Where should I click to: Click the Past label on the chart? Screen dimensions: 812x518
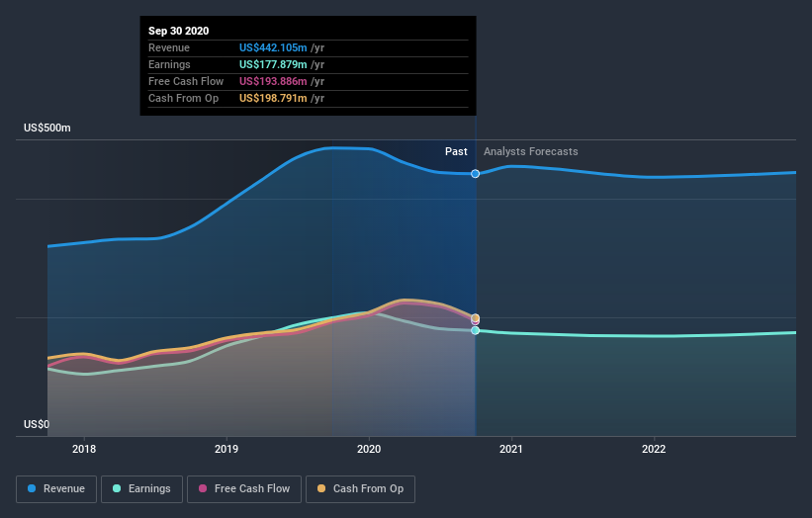pos(456,151)
